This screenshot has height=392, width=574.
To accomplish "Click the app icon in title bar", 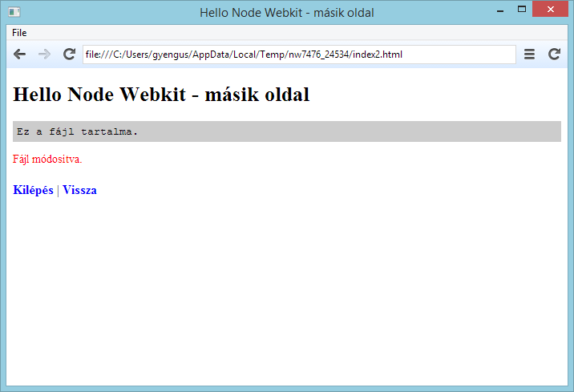I will click(x=14, y=12).
